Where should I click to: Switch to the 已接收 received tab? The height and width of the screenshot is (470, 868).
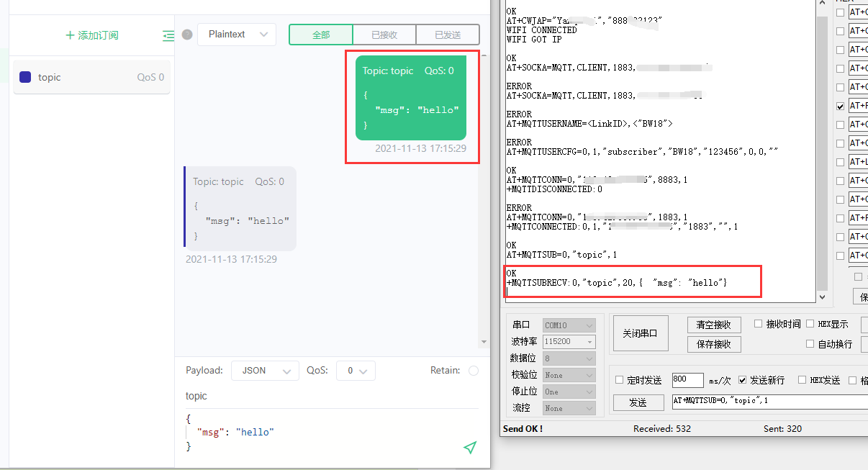[384, 35]
